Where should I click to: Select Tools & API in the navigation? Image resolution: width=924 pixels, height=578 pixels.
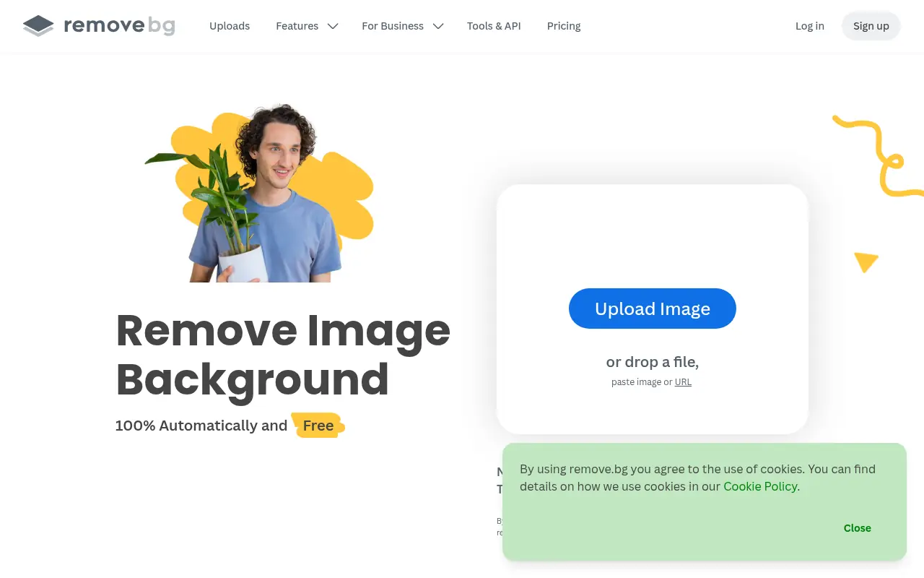click(x=494, y=26)
